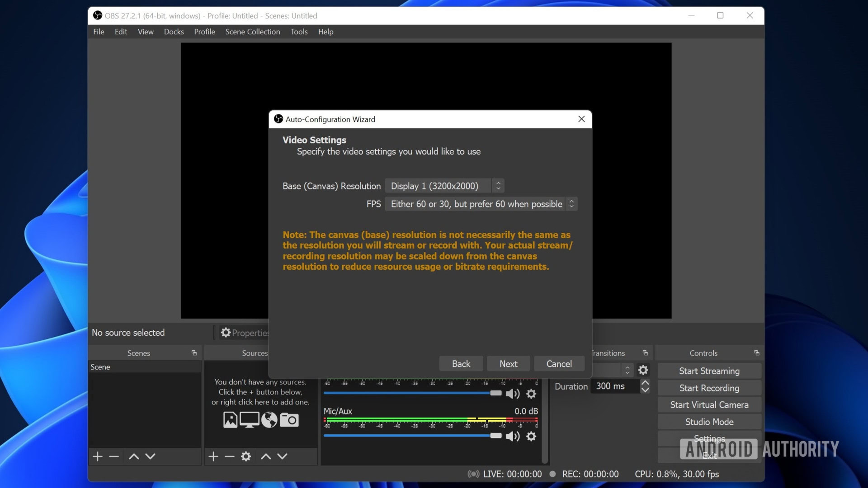
Task: Expand the Transitions duration stepper
Action: tap(646, 386)
